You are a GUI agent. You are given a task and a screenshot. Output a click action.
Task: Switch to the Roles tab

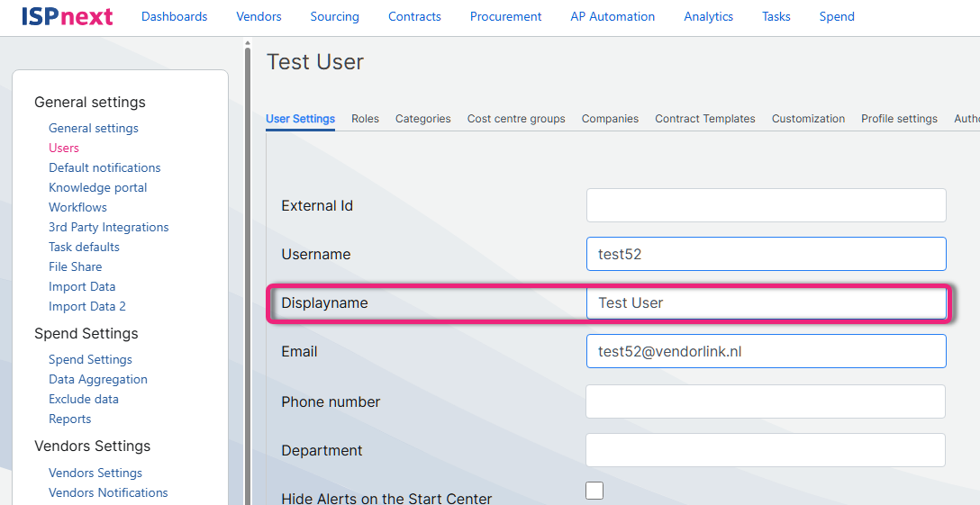click(365, 119)
